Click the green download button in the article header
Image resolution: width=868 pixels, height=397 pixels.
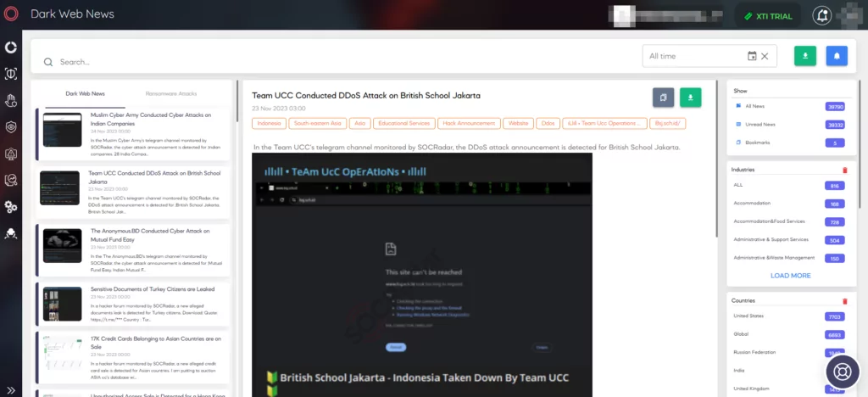pyautogui.click(x=690, y=98)
